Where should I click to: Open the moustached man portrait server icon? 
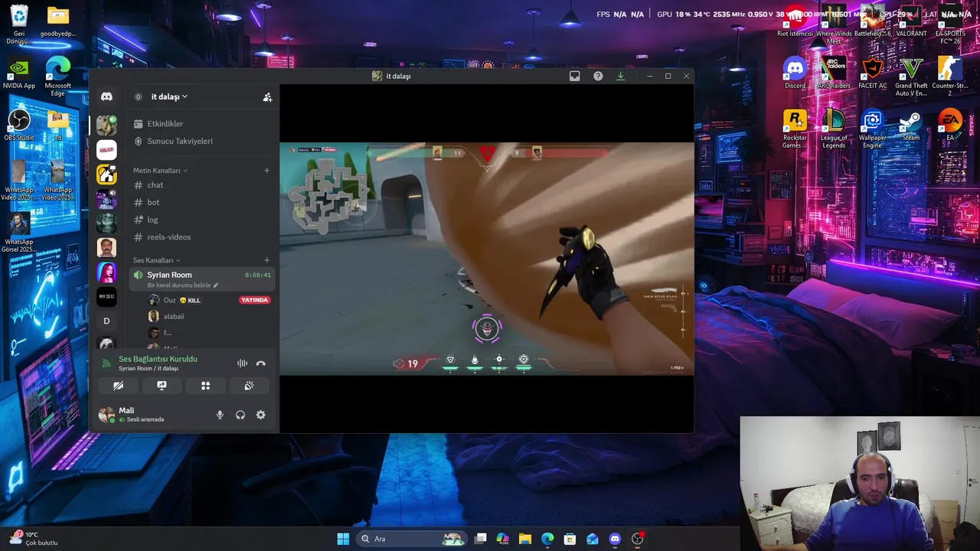[106, 247]
